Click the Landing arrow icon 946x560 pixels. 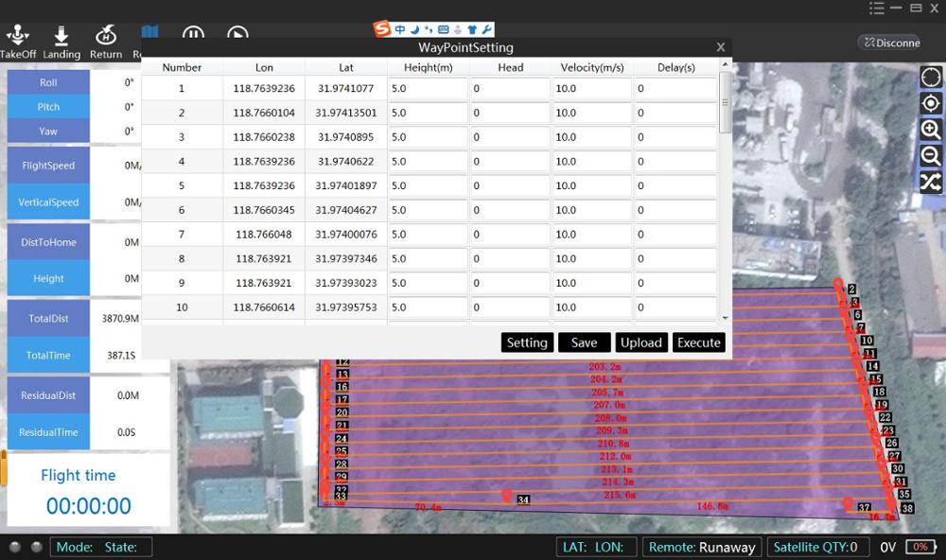click(61, 36)
